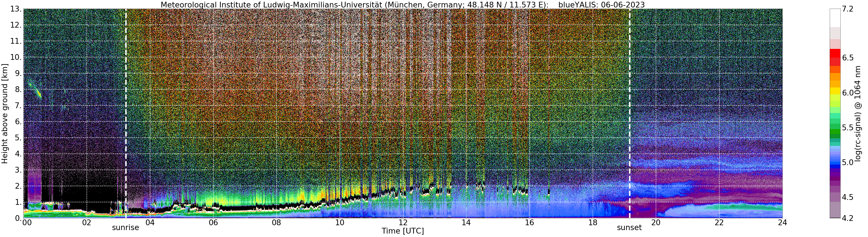Click colorbar tick value 4.5
The height and width of the screenshot is (237, 868).
[848, 197]
